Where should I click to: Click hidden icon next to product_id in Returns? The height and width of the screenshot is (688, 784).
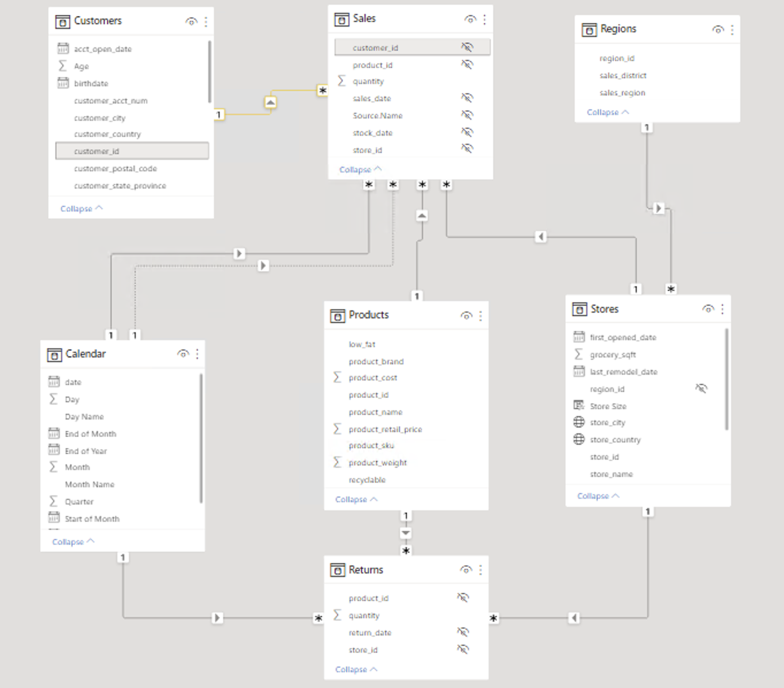(x=463, y=598)
